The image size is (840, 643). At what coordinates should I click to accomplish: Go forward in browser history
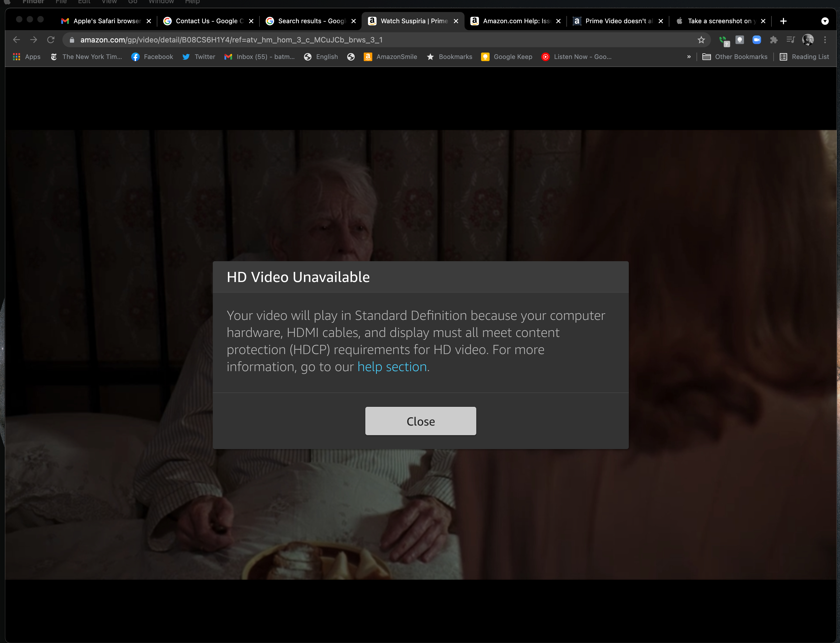click(x=34, y=40)
